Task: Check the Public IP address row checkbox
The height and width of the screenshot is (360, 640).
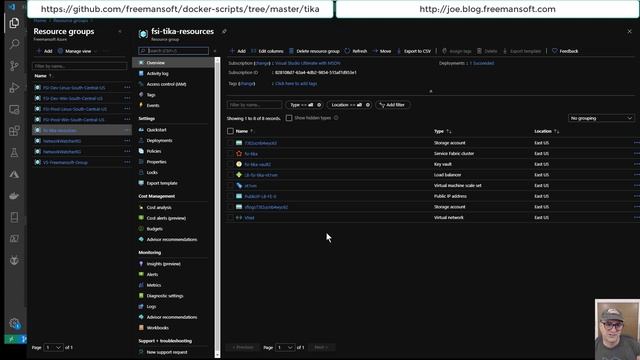Action: pyautogui.click(x=230, y=196)
